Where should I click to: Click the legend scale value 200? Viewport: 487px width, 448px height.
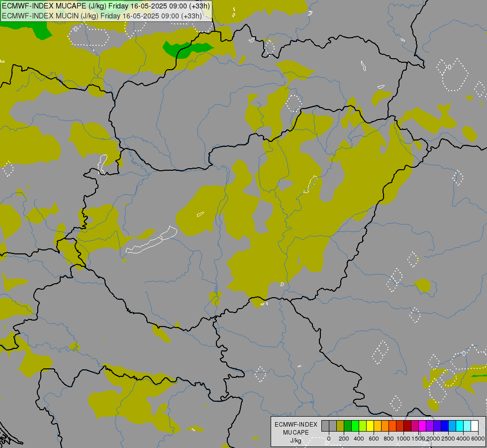(x=344, y=439)
